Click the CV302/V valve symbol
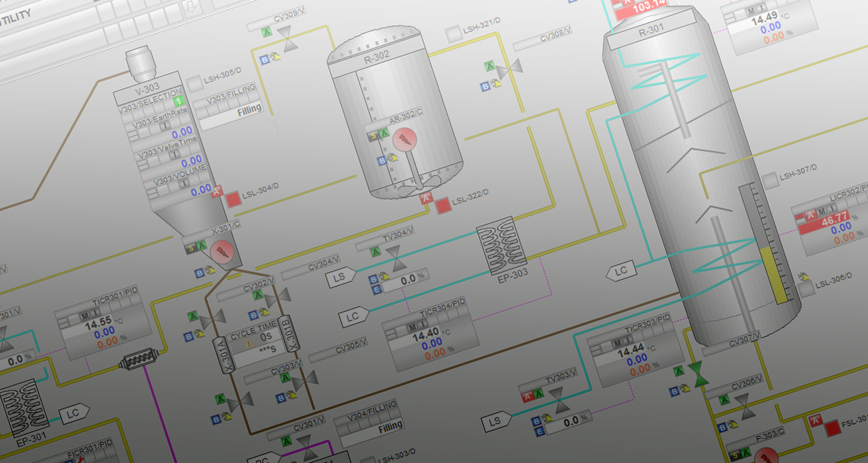868x463 pixels. pyautogui.click(x=277, y=298)
